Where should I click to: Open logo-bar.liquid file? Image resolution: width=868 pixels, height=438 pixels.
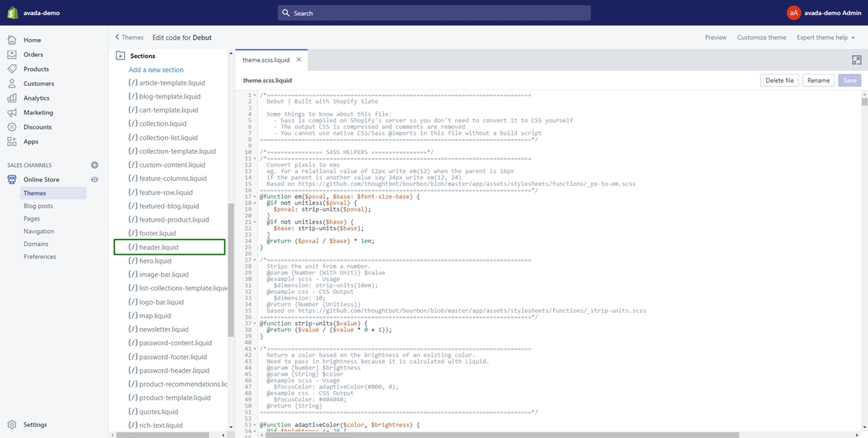pyautogui.click(x=156, y=302)
